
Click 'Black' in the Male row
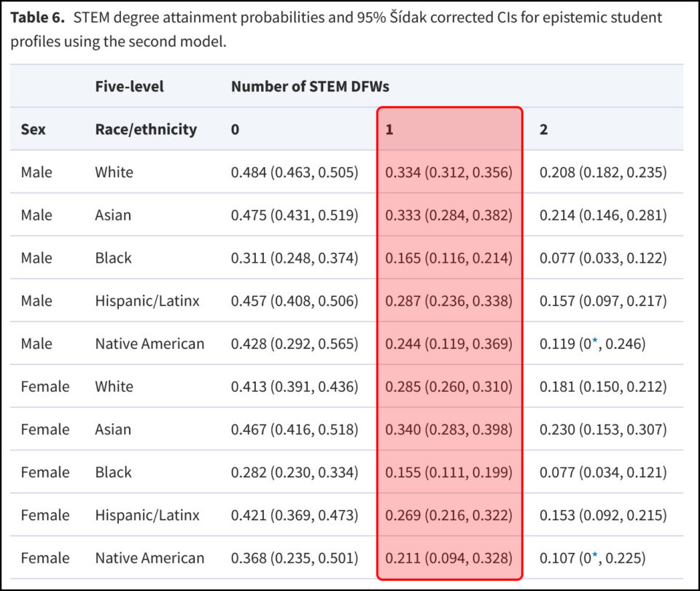click(114, 258)
